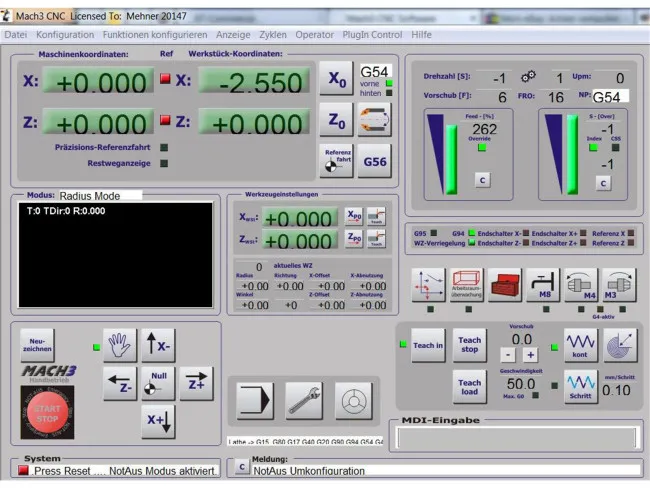Open the Operator menu
The height and width of the screenshot is (488, 650).
pos(315,35)
